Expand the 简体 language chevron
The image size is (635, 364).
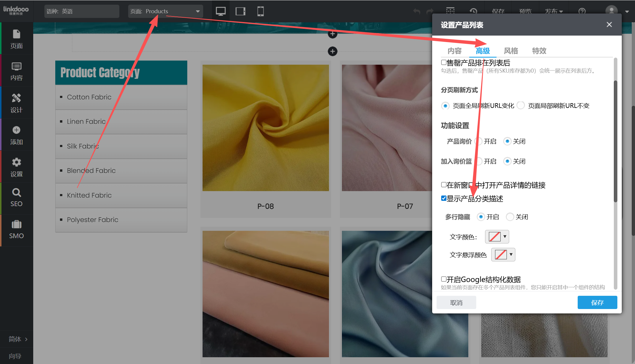click(26, 339)
